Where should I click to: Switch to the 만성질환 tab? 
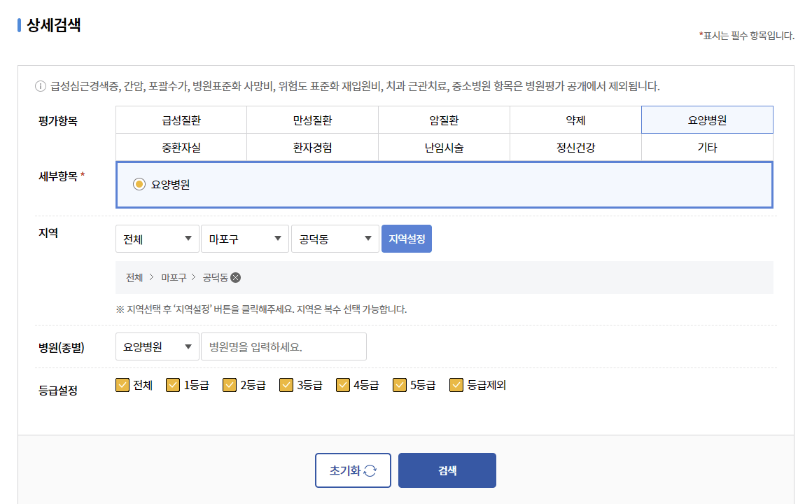click(x=312, y=120)
